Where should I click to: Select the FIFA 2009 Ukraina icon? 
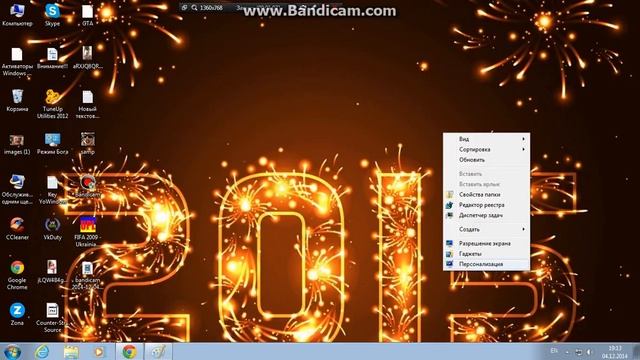tap(87, 232)
